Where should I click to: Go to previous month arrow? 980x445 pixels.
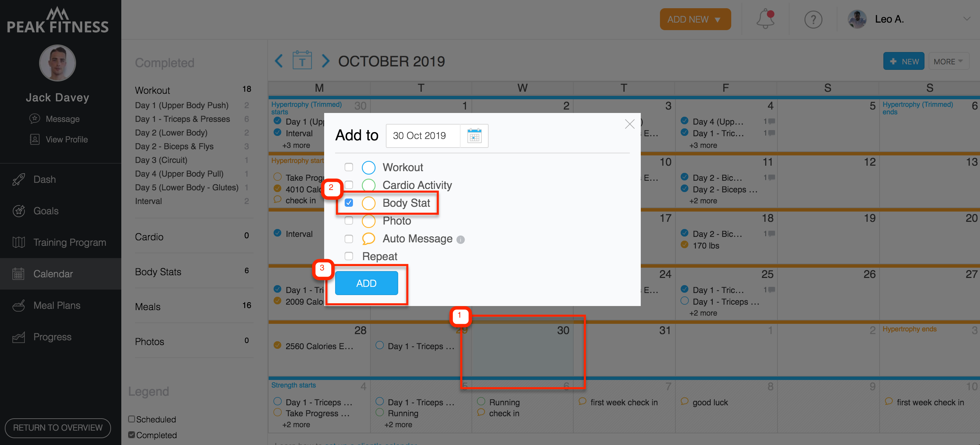tap(279, 61)
